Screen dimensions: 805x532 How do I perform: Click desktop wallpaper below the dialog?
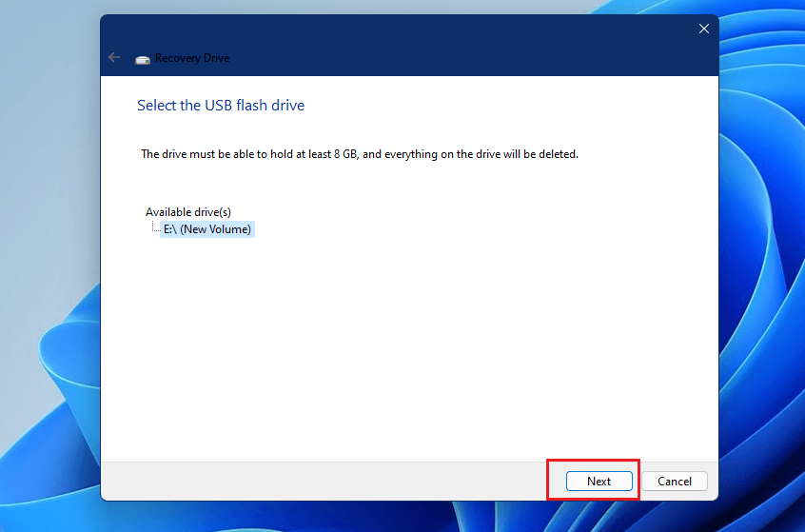tap(409, 517)
